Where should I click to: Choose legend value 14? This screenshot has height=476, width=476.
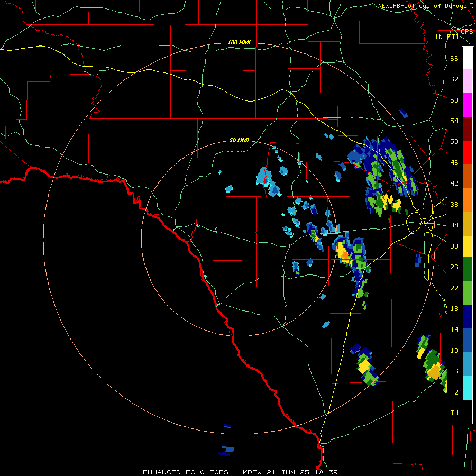(454, 329)
